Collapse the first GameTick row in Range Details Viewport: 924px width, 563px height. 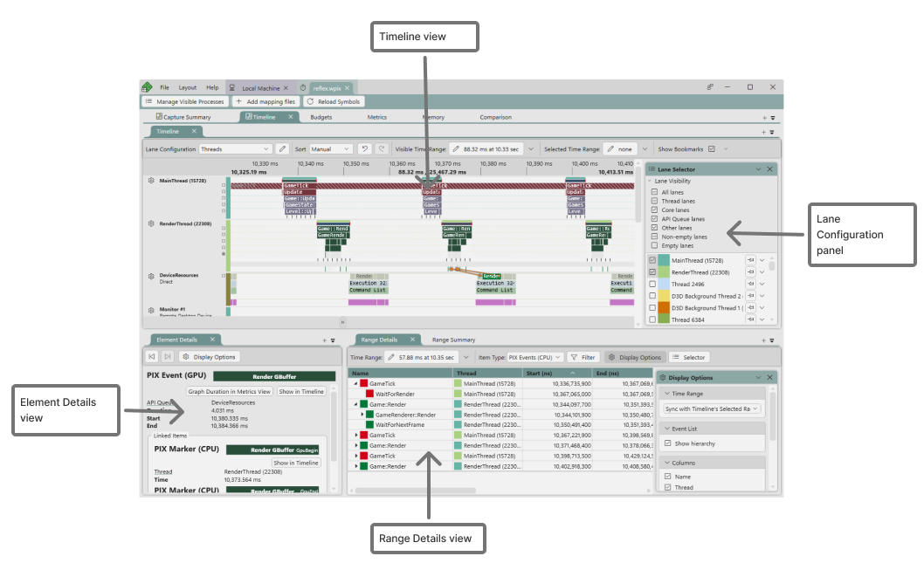pos(356,383)
